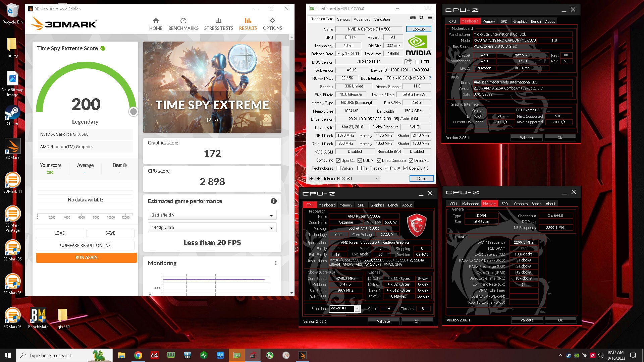Click the Bus Interface question mark help
The height and width of the screenshot is (362, 644).
click(430, 78)
